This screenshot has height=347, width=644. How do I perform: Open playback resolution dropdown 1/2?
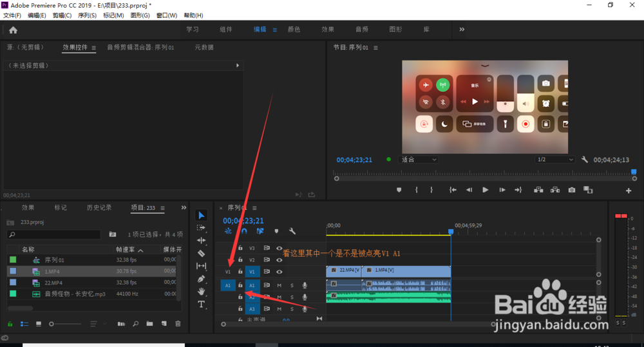(x=555, y=159)
